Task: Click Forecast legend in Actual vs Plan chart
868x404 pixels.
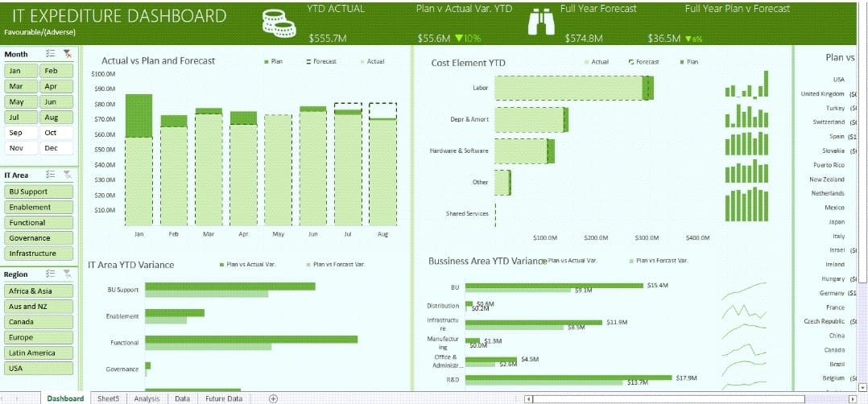Action: coord(321,61)
